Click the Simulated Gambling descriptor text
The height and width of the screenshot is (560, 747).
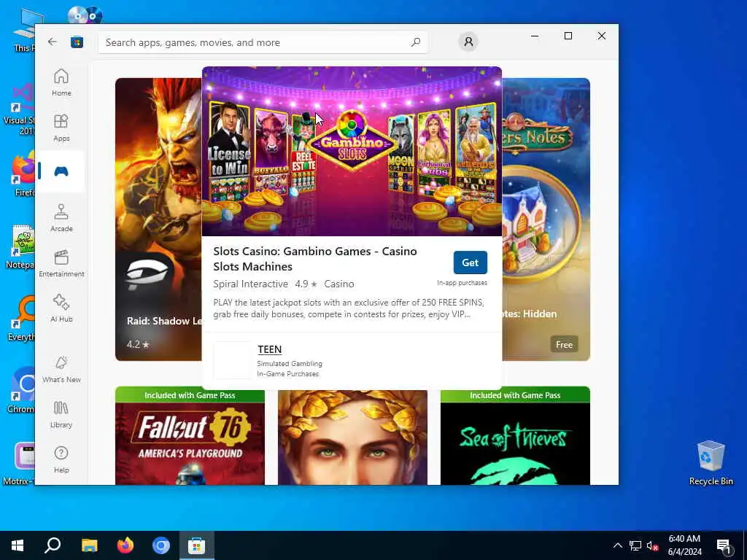290,363
